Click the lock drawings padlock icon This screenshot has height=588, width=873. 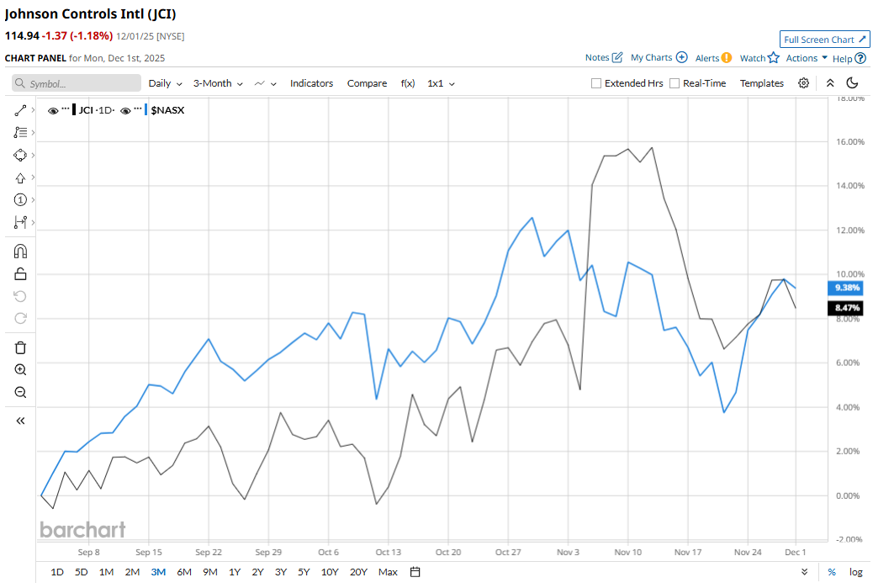pyautogui.click(x=20, y=274)
